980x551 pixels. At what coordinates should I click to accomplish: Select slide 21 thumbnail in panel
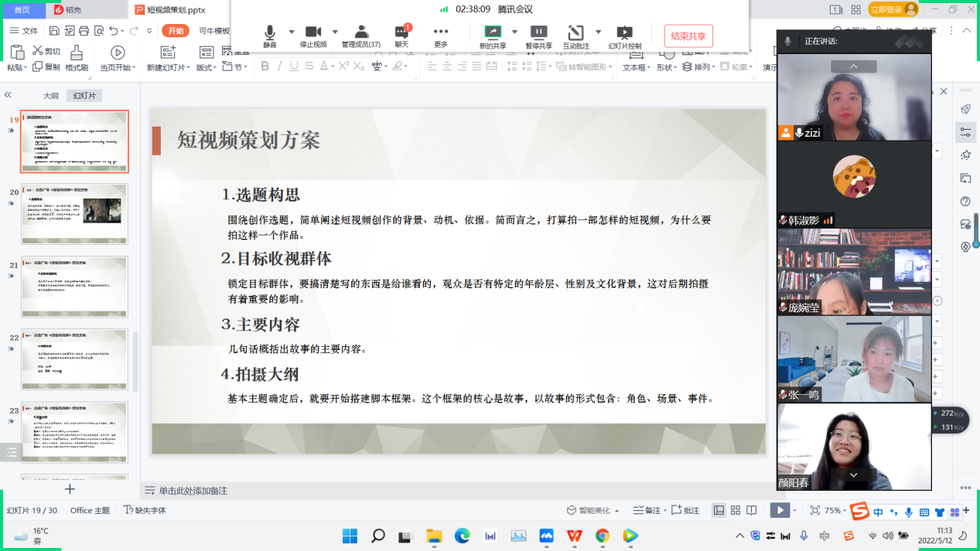[x=74, y=286]
